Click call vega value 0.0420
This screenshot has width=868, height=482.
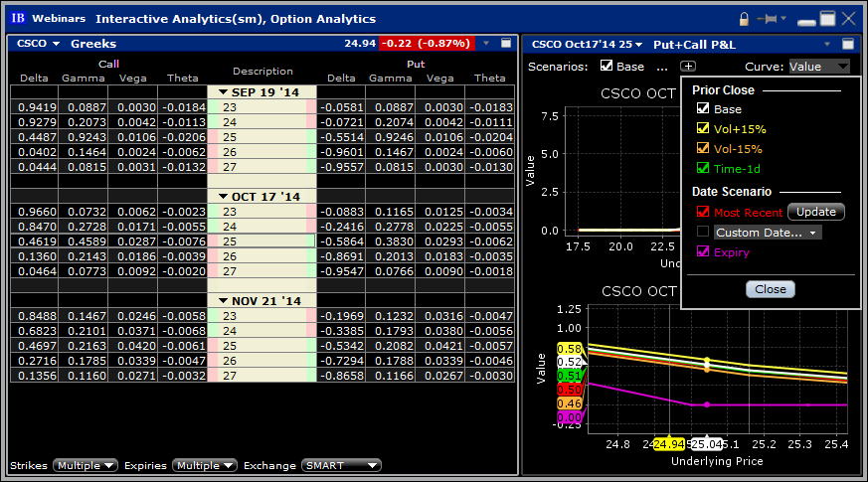pos(137,346)
